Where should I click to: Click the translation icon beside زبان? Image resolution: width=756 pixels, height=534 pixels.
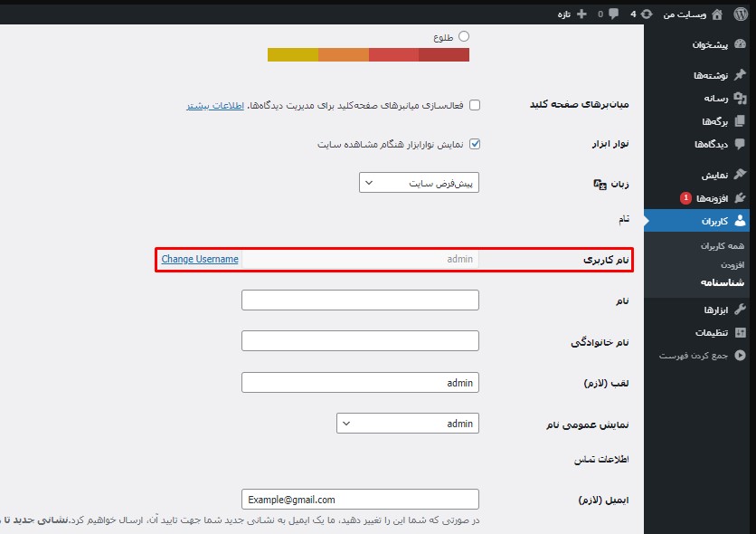[x=600, y=185]
